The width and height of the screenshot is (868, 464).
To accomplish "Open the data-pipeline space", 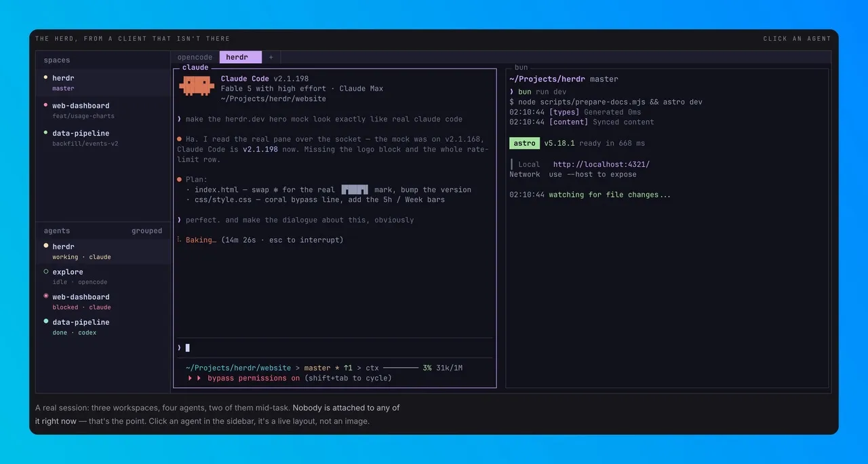I will pyautogui.click(x=102, y=138).
